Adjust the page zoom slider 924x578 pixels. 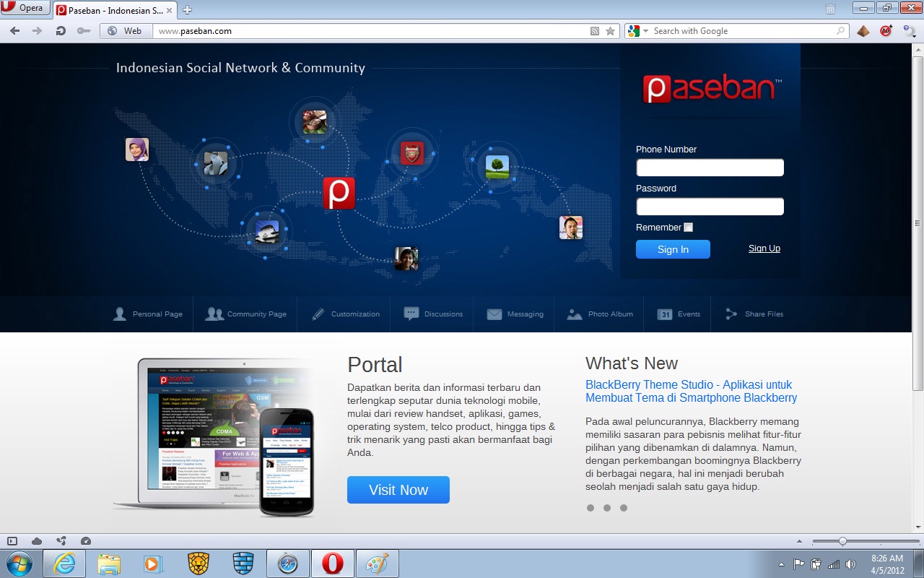coord(842,541)
